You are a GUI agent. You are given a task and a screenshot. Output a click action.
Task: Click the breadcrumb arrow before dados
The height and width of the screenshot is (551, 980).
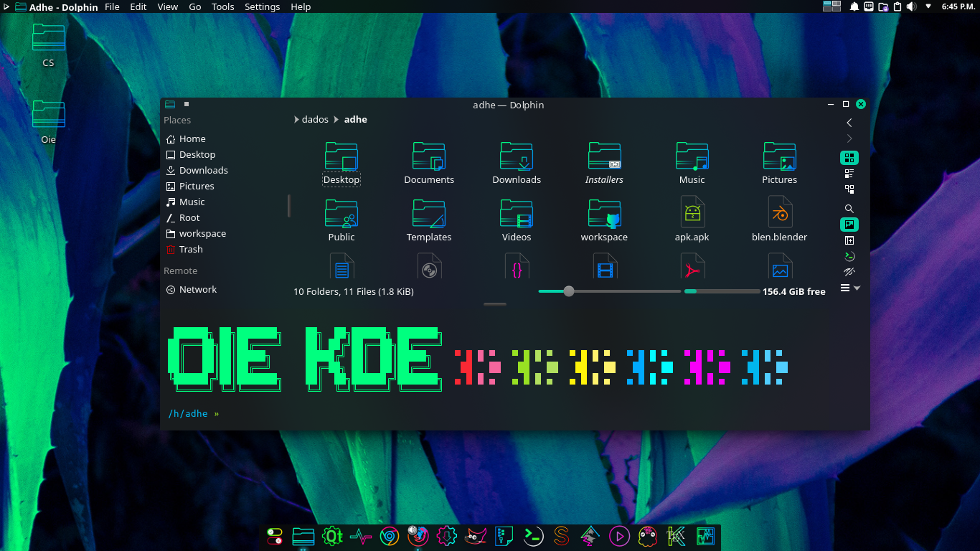[x=296, y=120]
